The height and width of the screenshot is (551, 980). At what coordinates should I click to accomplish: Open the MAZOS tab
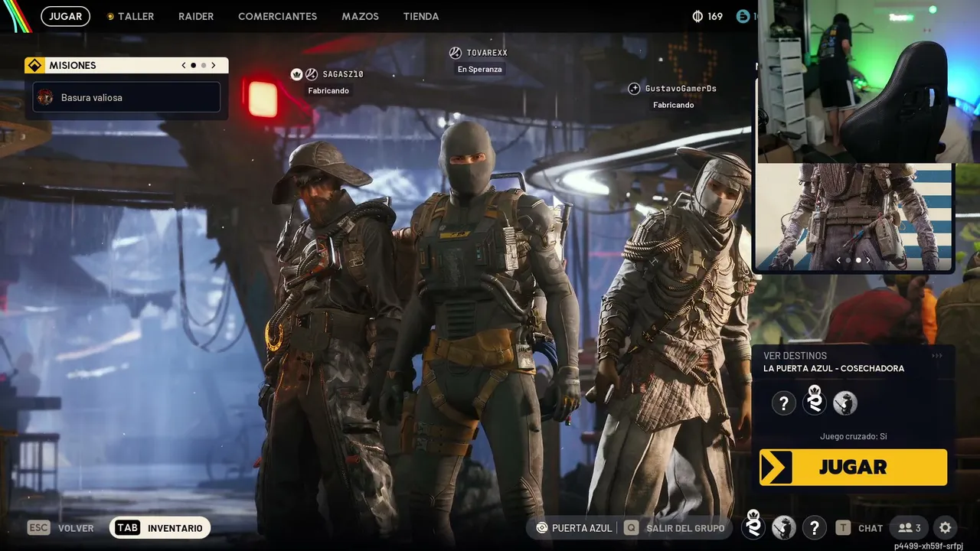pyautogui.click(x=360, y=16)
